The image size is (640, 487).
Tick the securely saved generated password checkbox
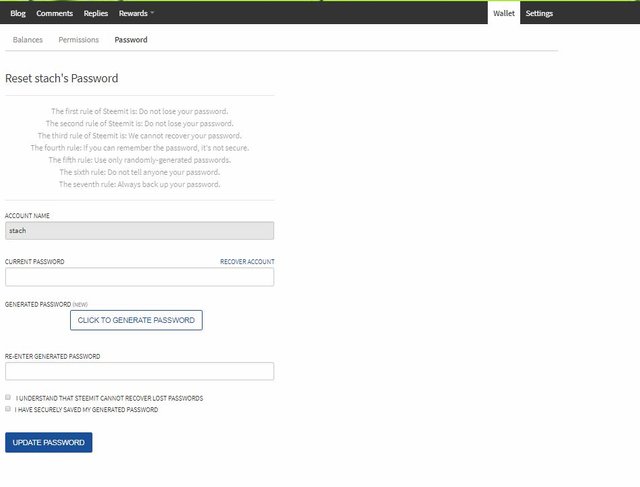click(x=8, y=409)
